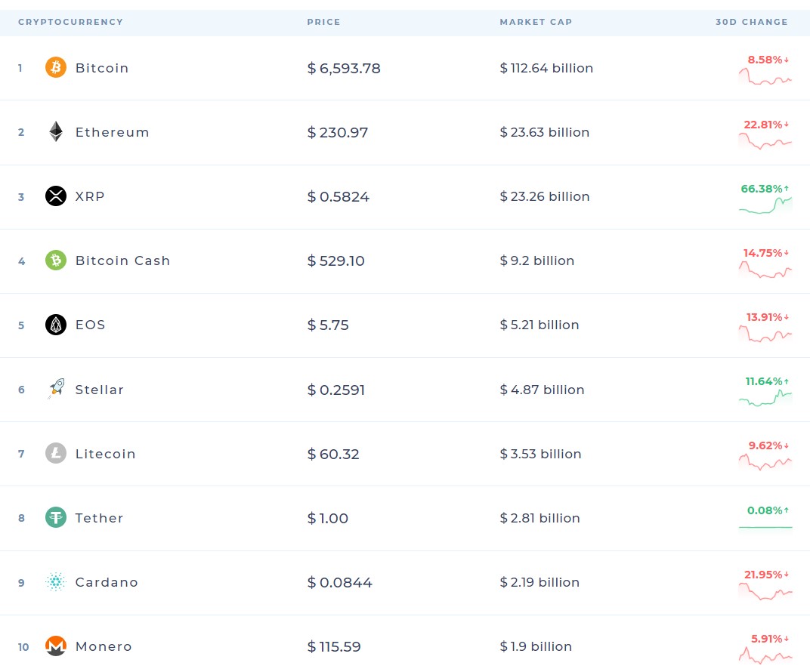Select the price $ 0.2591

click(335, 390)
